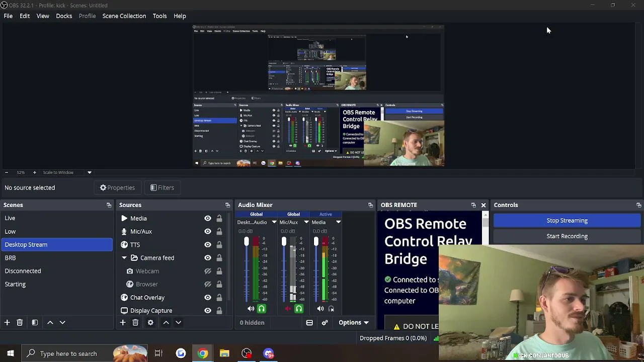644x362 pixels.
Task: Adjust Desktop Audio volume fader
Action: (x=247, y=242)
